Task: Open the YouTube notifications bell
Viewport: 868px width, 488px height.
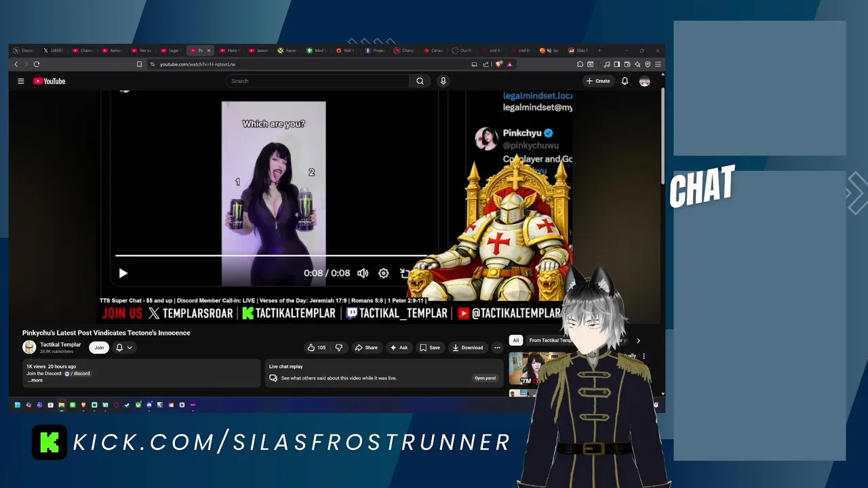Action: coord(625,81)
